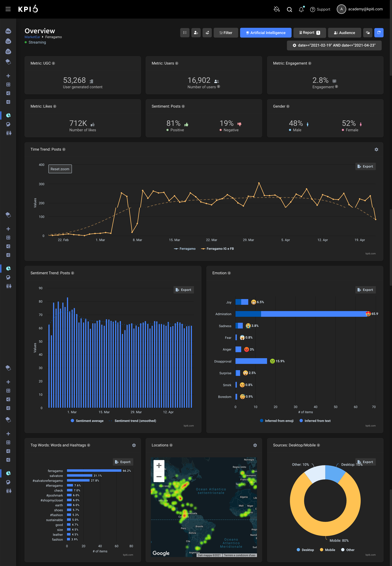This screenshot has width=392, height=566.
Task: Export the Emotion chart data
Action: [x=365, y=290]
